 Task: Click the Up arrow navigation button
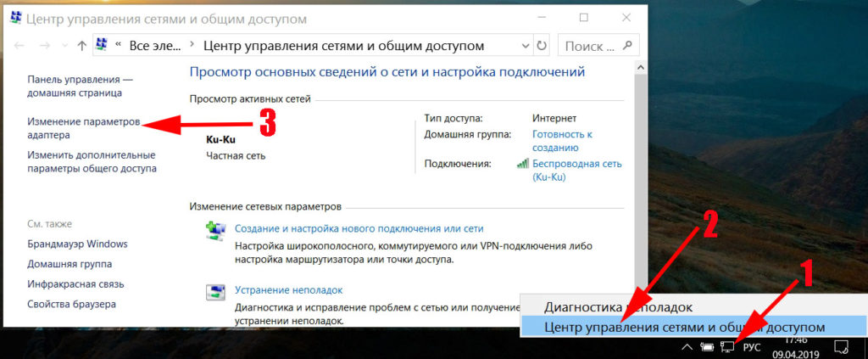pos(81,46)
